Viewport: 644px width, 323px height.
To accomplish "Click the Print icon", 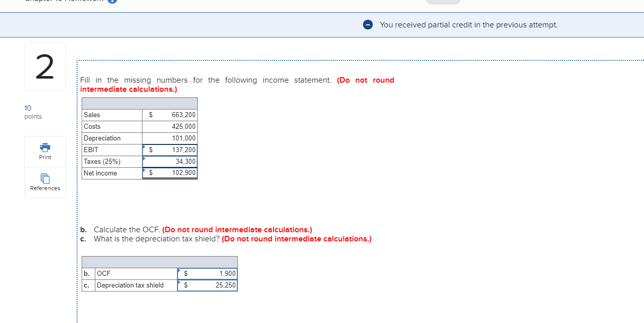I will click(x=45, y=148).
